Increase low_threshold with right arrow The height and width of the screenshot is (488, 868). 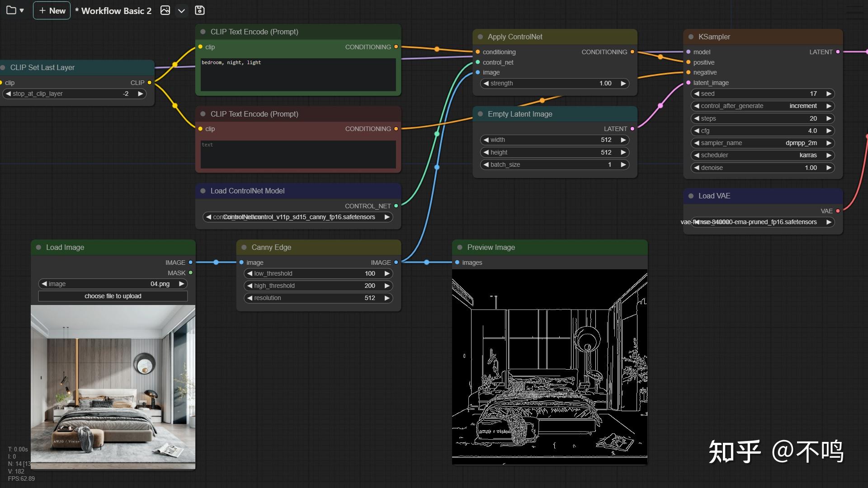point(387,273)
